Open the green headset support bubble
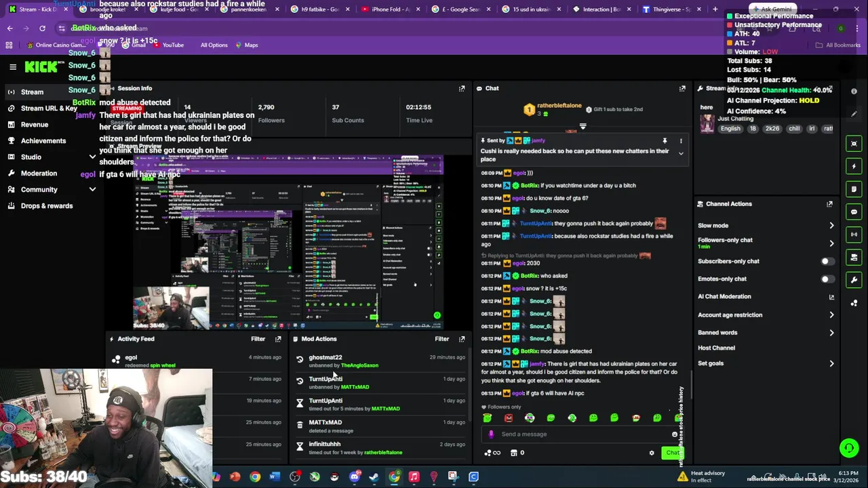Image resolution: width=868 pixels, height=488 pixels. click(x=848, y=447)
